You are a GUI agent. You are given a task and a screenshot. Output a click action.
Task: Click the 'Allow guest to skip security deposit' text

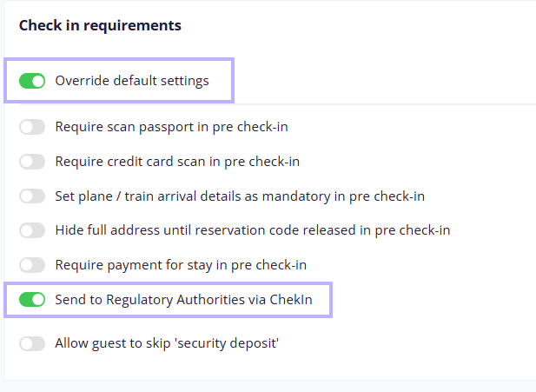[x=167, y=343]
